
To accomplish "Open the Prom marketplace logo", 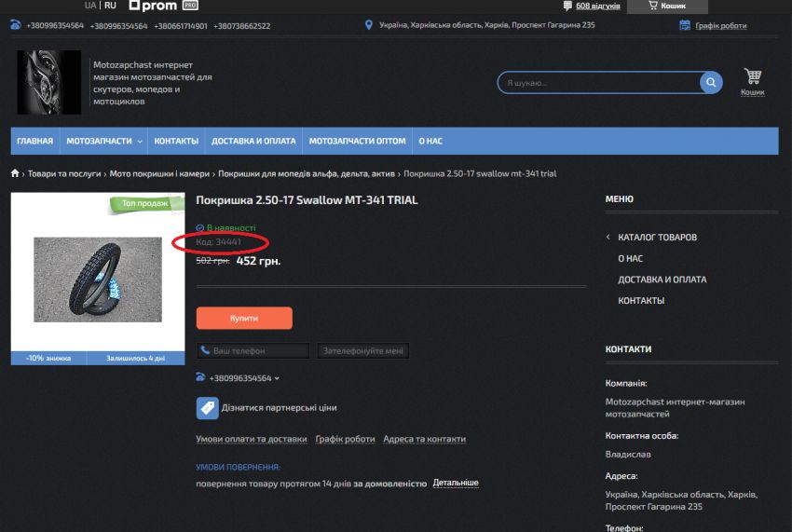I will pyautogui.click(x=153, y=6).
